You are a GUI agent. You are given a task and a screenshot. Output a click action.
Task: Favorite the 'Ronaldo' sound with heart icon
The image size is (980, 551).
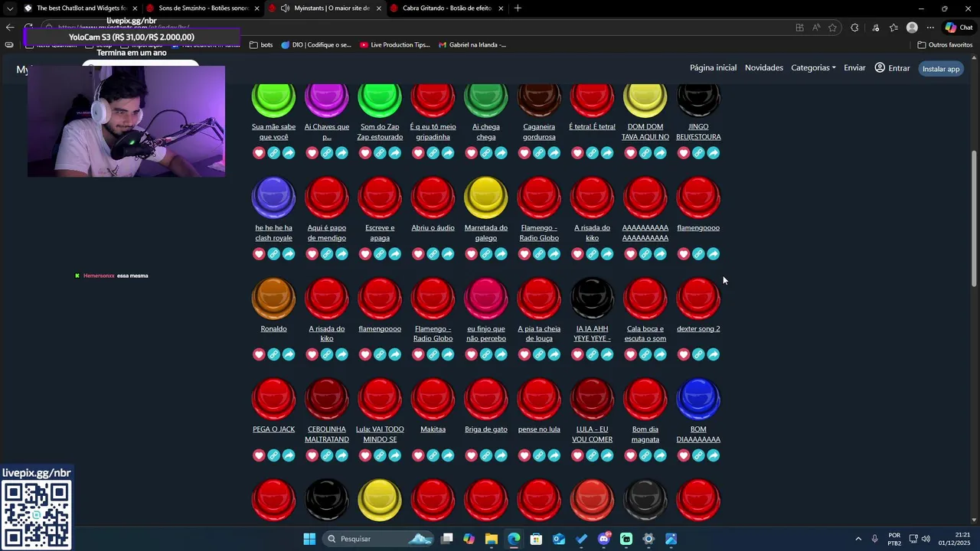[259, 354]
